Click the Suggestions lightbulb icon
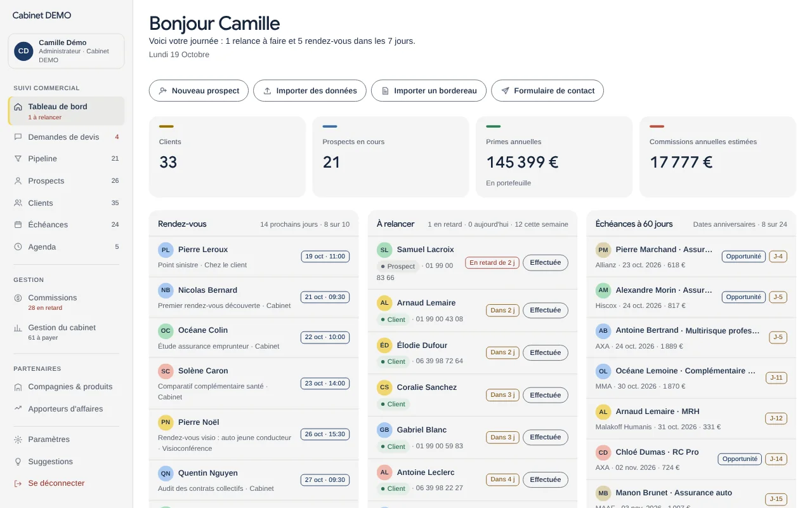812x508 pixels. point(18,462)
